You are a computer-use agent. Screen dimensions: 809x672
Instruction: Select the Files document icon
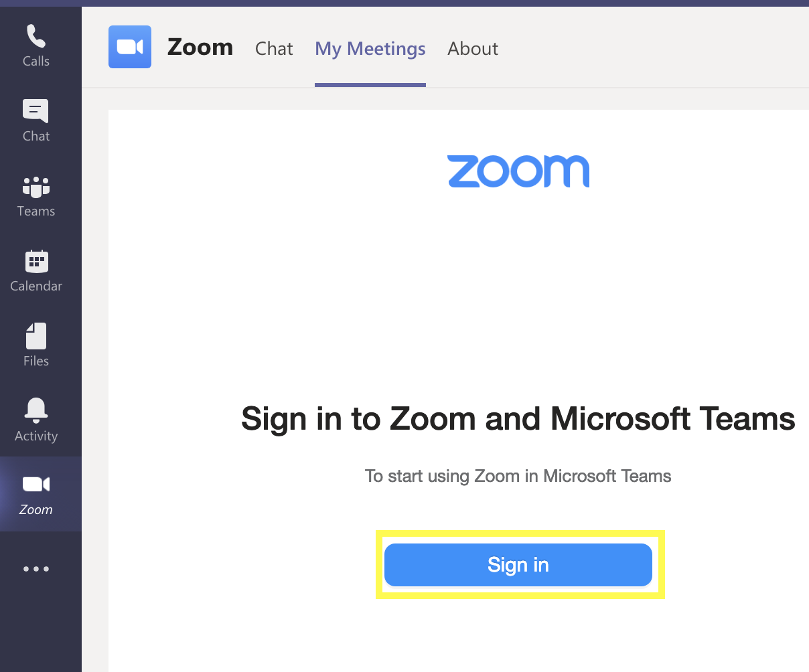click(36, 336)
